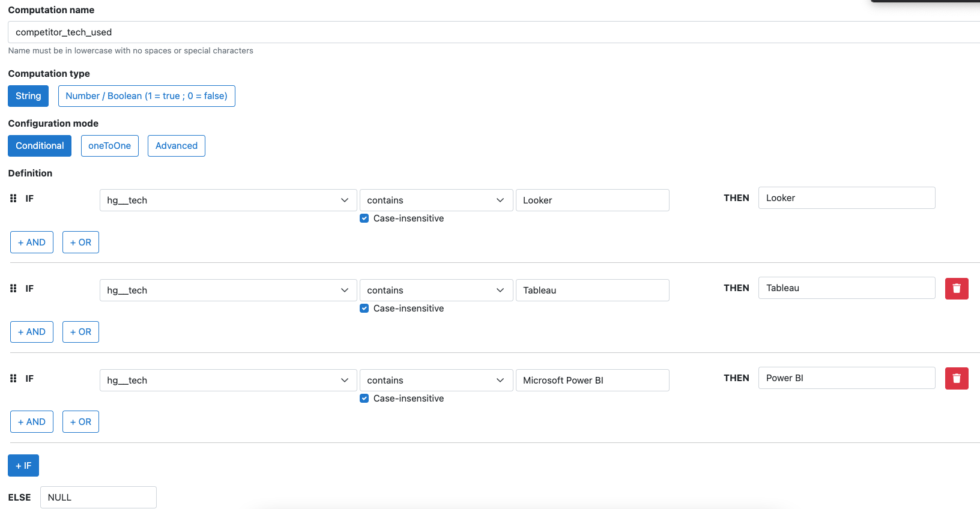980x509 pixels.
Task: Open hg__tech field dropdown in Power BI rule
Action: (x=228, y=380)
